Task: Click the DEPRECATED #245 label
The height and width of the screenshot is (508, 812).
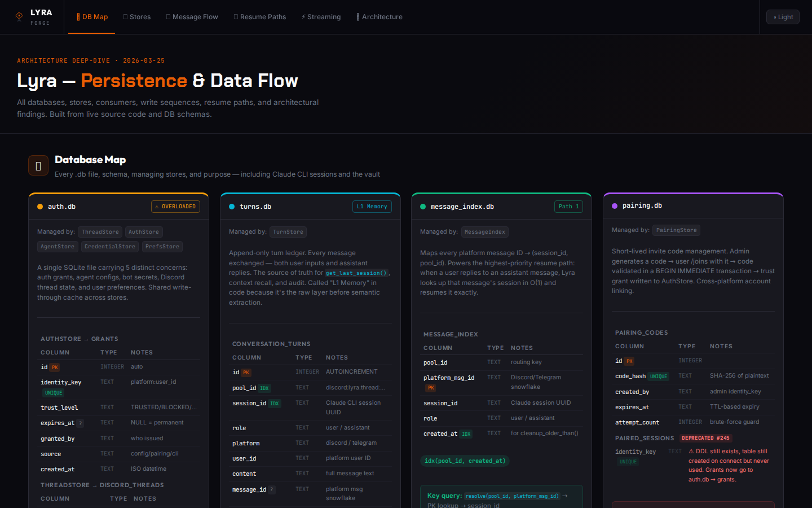Action: [x=705, y=438]
